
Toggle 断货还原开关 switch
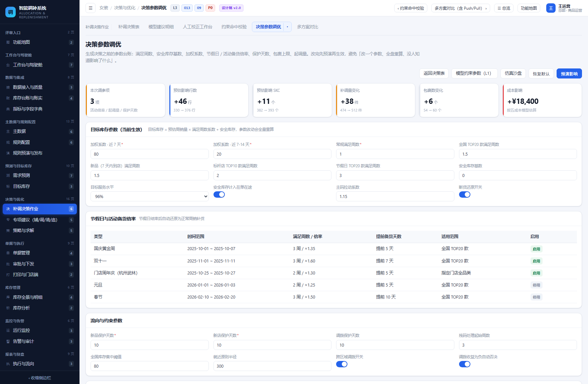[x=465, y=195]
